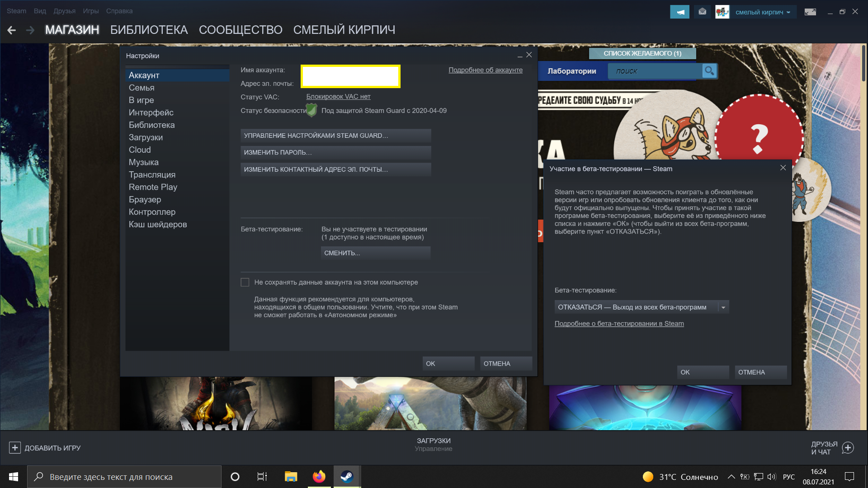The image size is (868, 488).
Task: Click 'Управление настройками Steam Guard' button
Action: pyautogui.click(x=335, y=136)
